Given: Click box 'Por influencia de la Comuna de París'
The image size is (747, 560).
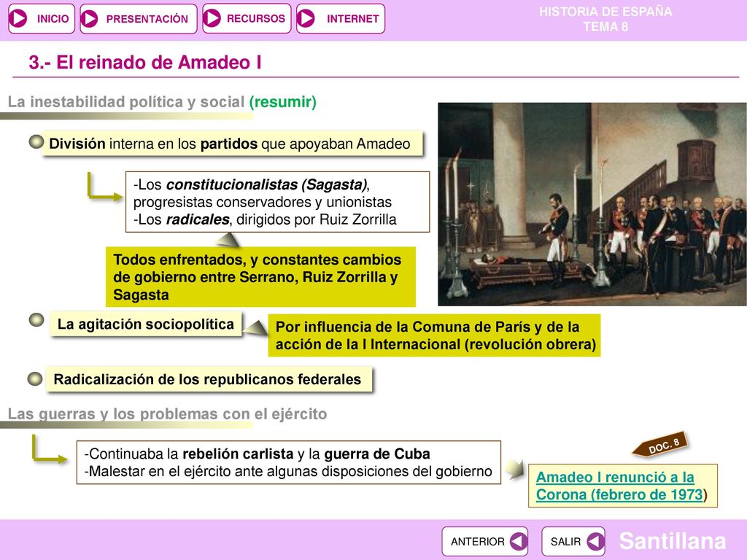Looking at the screenshot, I should (x=434, y=335).
